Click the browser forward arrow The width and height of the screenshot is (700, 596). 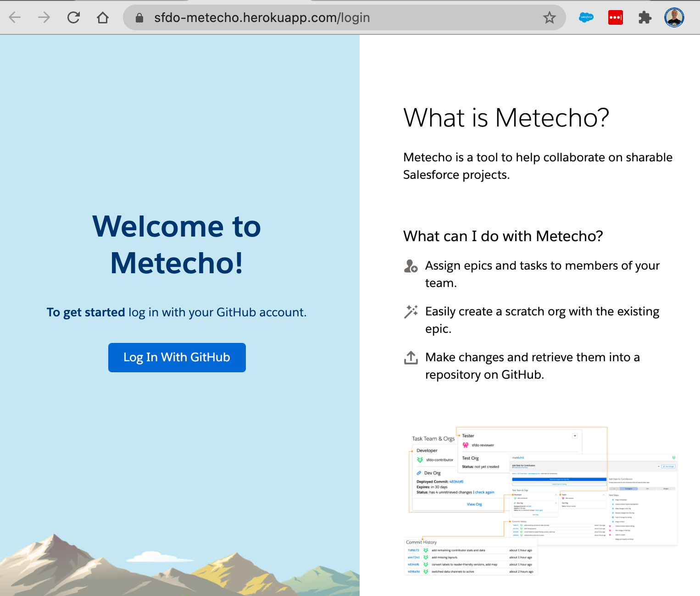coord(44,18)
